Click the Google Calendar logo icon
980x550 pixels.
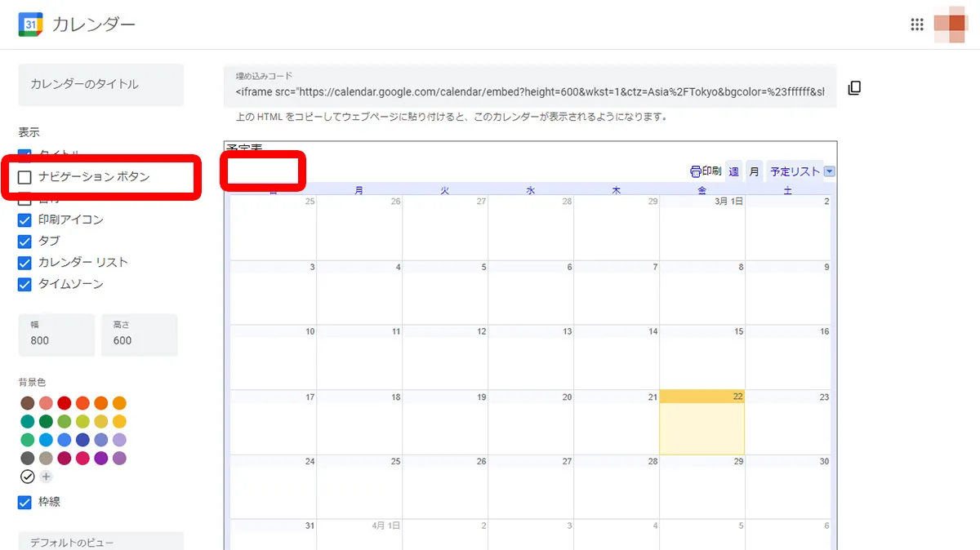coord(30,24)
